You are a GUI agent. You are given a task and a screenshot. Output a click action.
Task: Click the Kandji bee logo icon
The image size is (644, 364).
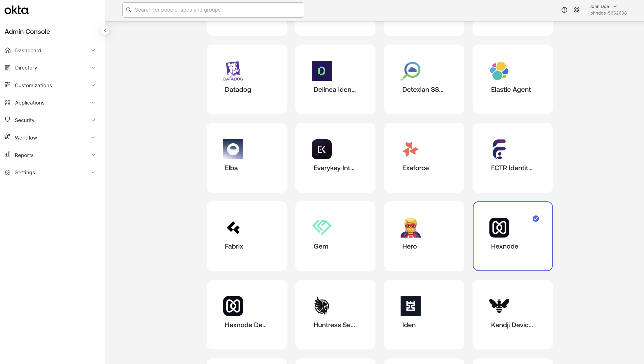(499, 305)
